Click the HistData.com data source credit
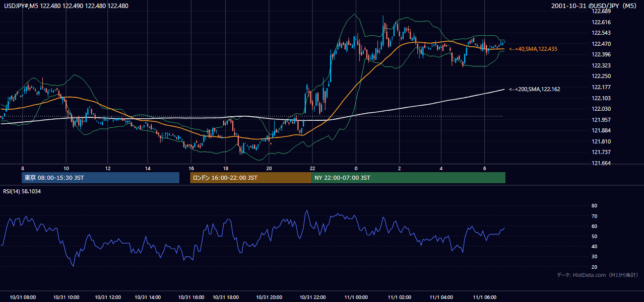 tap(598, 275)
